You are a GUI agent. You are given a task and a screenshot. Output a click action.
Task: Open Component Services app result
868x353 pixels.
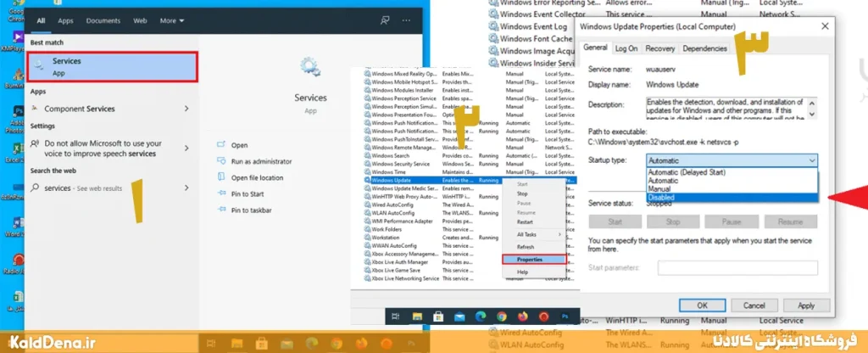[x=80, y=109]
